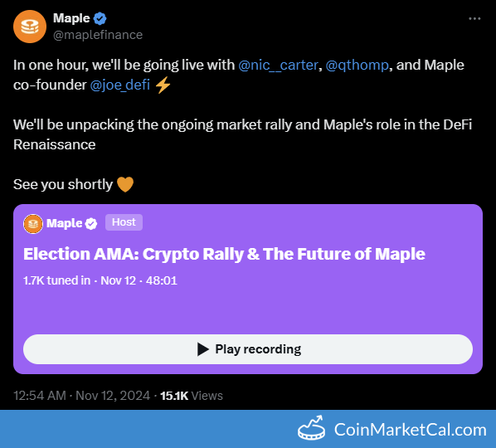496x448 pixels.
Task: Visit the @qthomp mention
Action: tap(357, 66)
